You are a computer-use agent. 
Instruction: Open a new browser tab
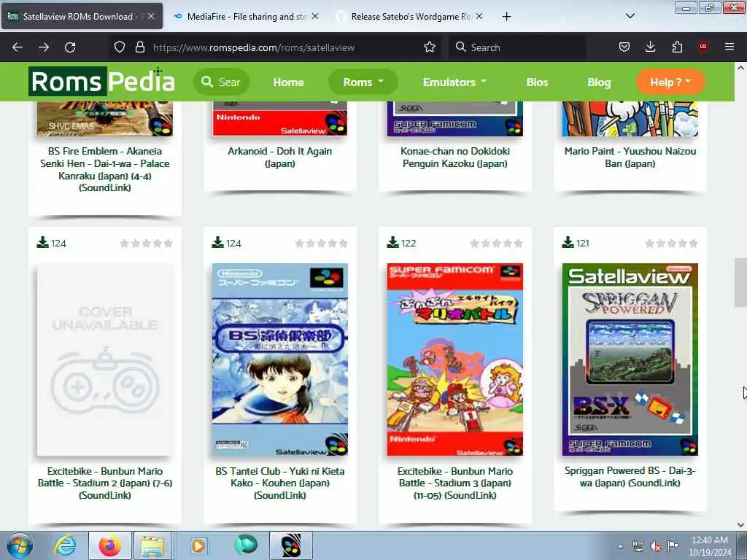[x=506, y=17]
